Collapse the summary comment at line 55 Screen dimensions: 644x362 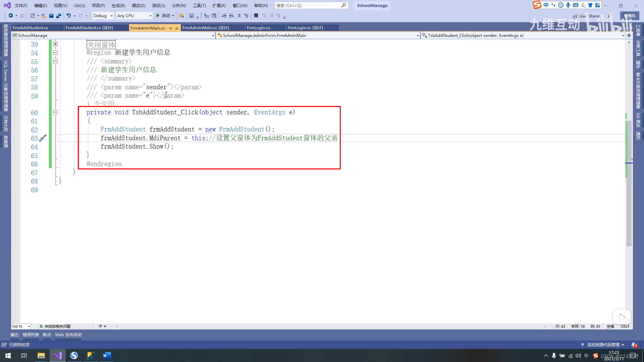55,61
